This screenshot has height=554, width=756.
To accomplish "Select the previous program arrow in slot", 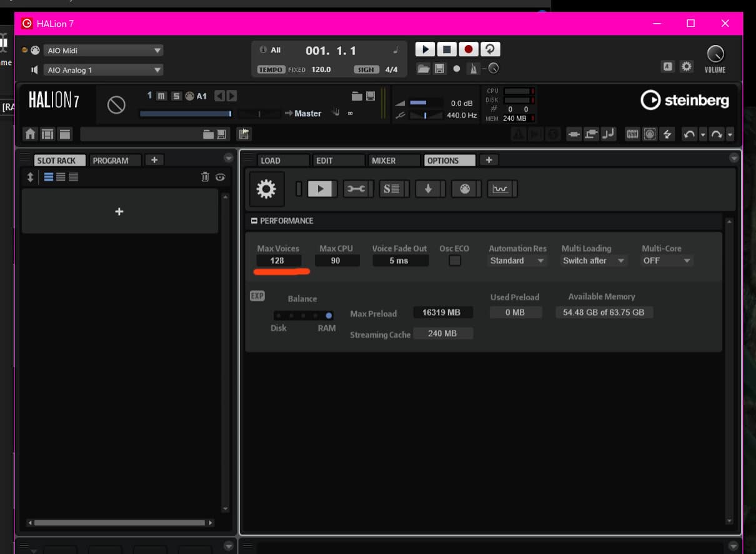I will [x=219, y=96].
